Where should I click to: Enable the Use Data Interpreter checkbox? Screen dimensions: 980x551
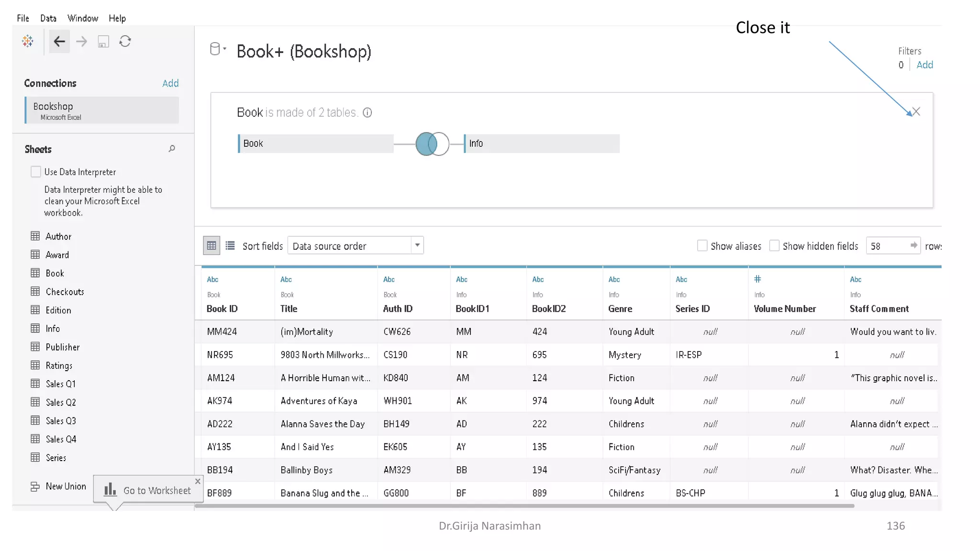pyautogui.click(x=36, y=172)
